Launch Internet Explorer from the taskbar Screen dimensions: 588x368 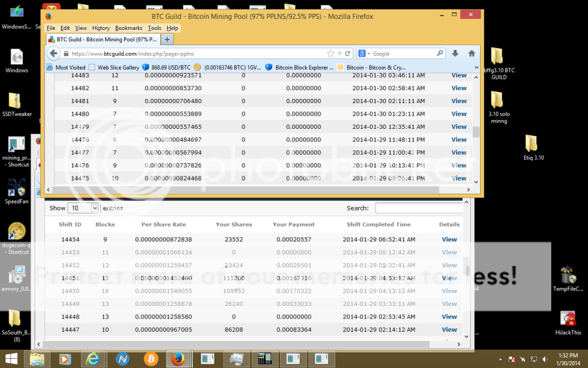tap(92, 359)
